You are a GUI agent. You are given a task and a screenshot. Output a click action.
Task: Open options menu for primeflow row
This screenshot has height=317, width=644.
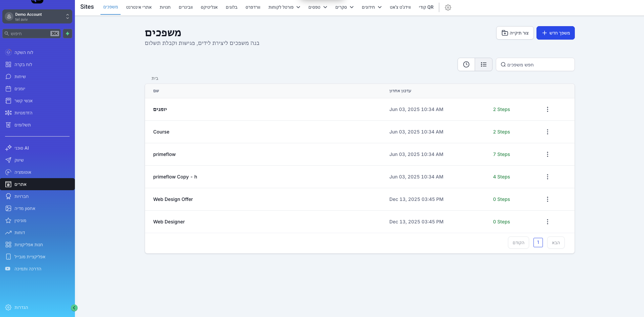[547, 154]
